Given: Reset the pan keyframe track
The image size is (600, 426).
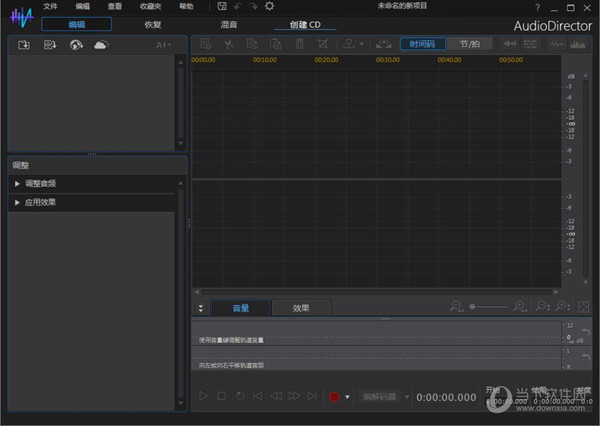Looking at the screenshot, I should 586,357.
